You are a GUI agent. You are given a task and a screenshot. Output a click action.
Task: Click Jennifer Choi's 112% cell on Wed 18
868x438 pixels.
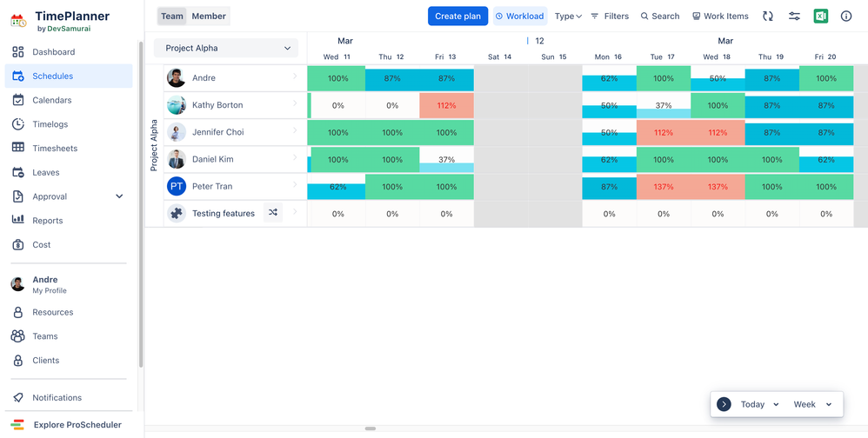718,133
